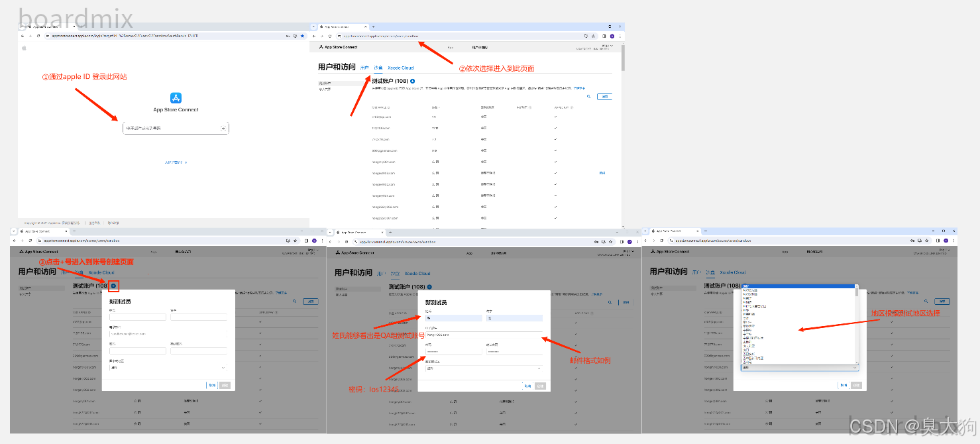This screenshot has width=980, height=444.
Task: Expand the account menu chevron in top-right window header
Action: (x=612, y=46)
